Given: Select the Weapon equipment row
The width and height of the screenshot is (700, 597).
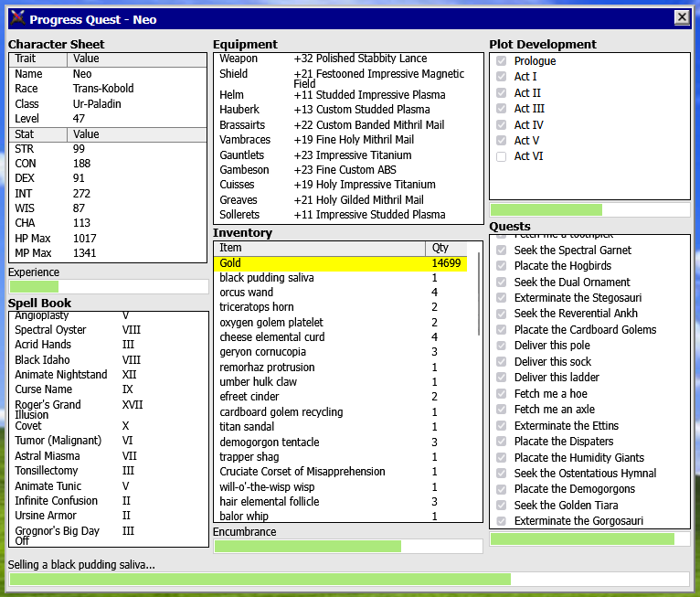Looking at the screenshot, I should [348, 59].
